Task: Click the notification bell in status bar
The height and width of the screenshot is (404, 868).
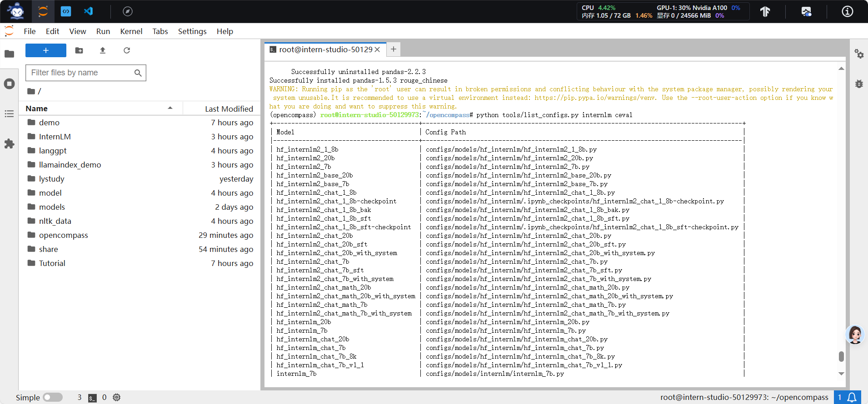Action: [852, 397]
